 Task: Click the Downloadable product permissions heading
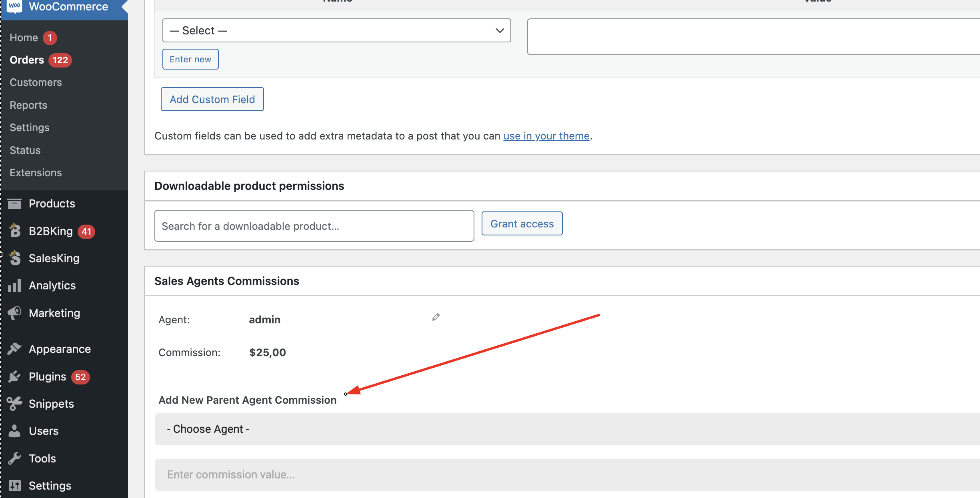click(x=249, y=186)
